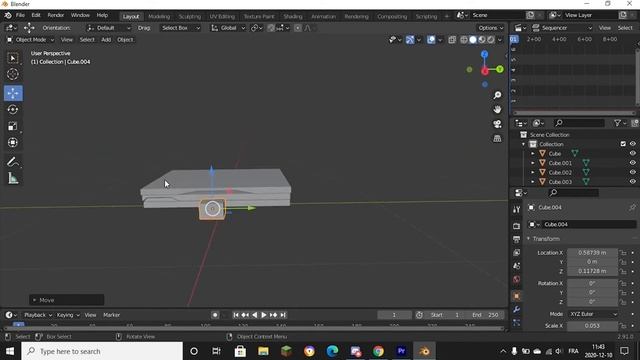Toggle the camera view icon
Image resolution: width=640 pixels, height=360 pixels.
point(497,124)
